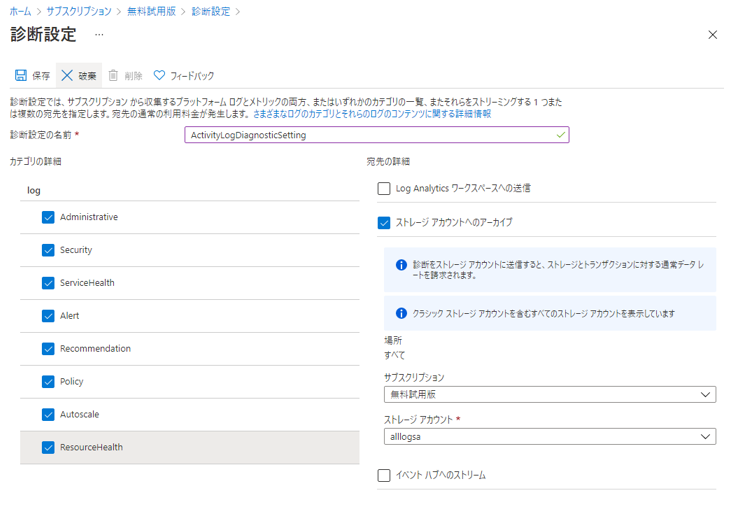
Task: Click the delete trash can icon
Action: [113, 75]
